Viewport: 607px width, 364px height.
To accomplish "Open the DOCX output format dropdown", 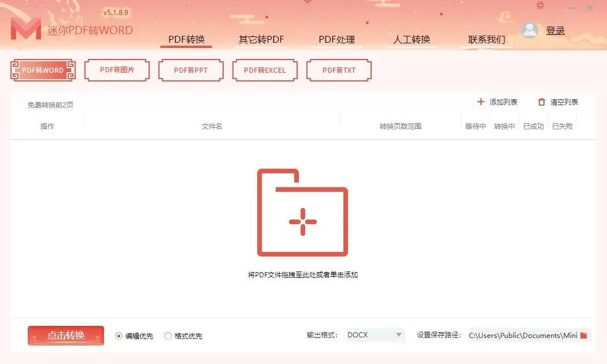I will pos(376,335).
